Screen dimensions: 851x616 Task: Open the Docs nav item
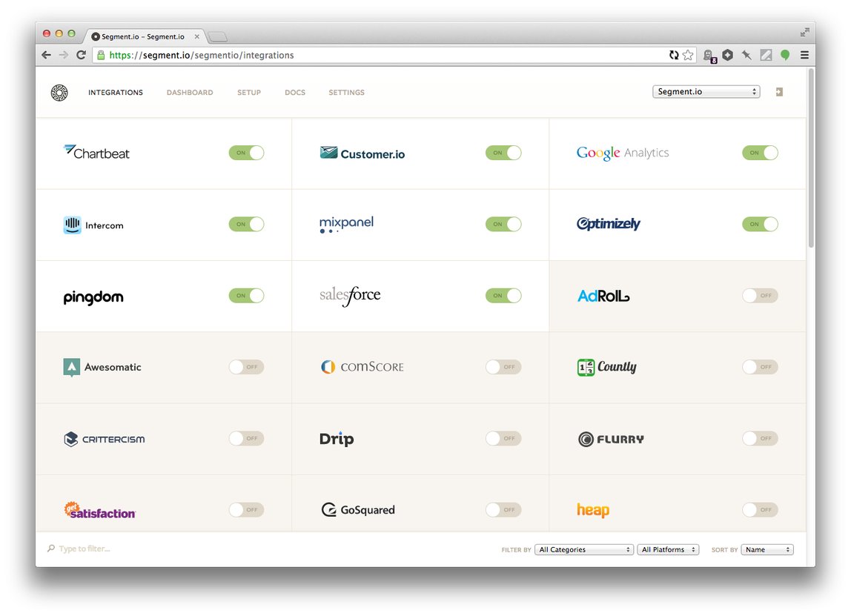pos(295,93)
